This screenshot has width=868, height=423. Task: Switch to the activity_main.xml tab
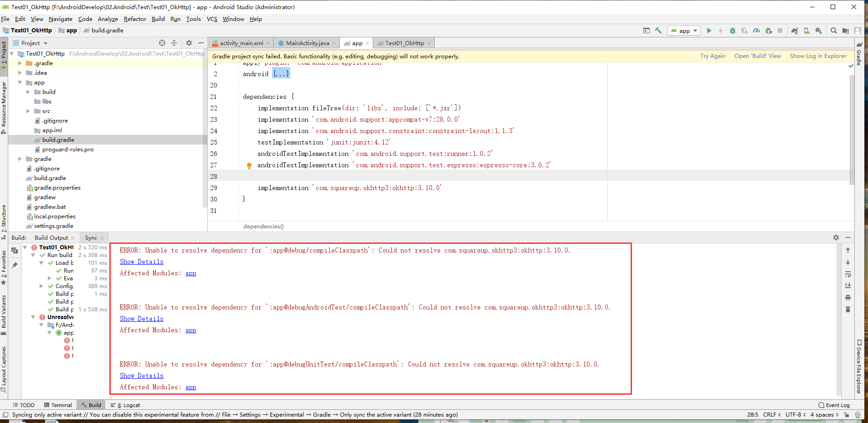click(x=241, y=43)
